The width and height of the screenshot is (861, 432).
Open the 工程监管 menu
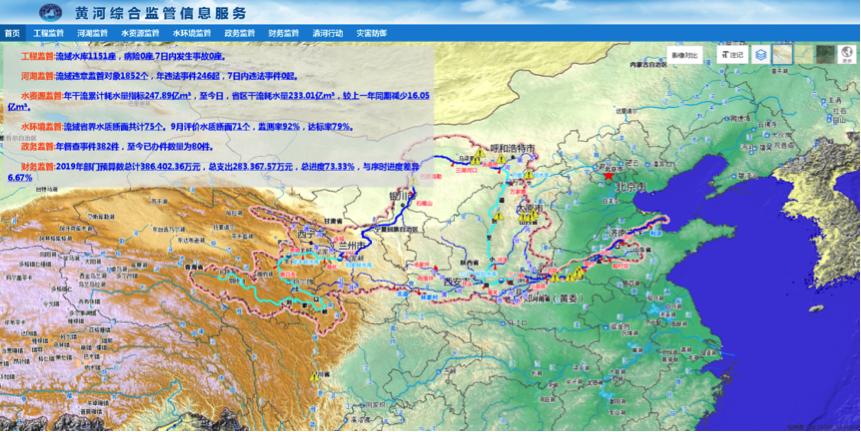(48, 33)
